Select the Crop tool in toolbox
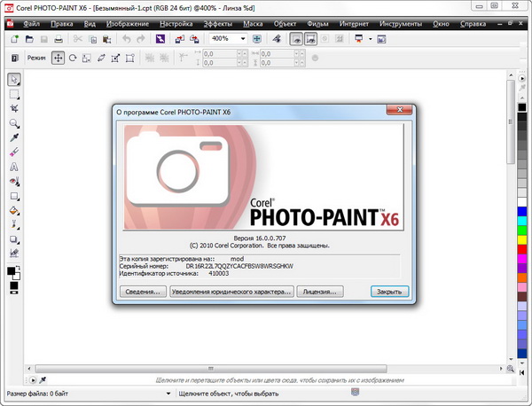 click(x=14, y=108)
